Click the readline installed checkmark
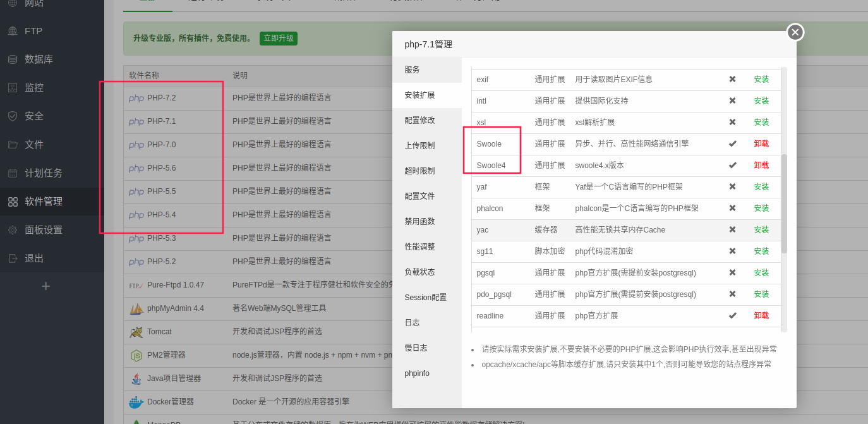Screen dimensions: 868x424 click(x=732, y=316)
